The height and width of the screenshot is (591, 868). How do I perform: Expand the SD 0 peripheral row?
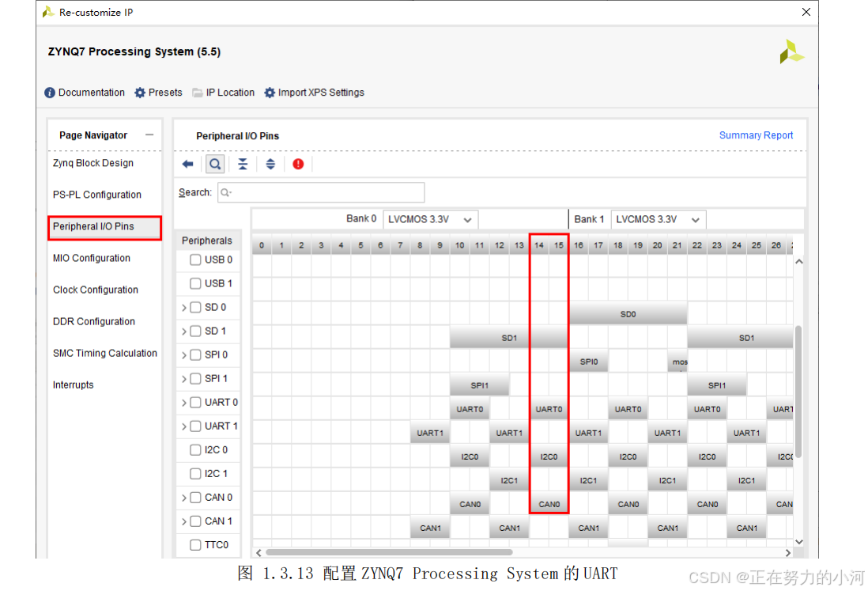pos(183,308)
